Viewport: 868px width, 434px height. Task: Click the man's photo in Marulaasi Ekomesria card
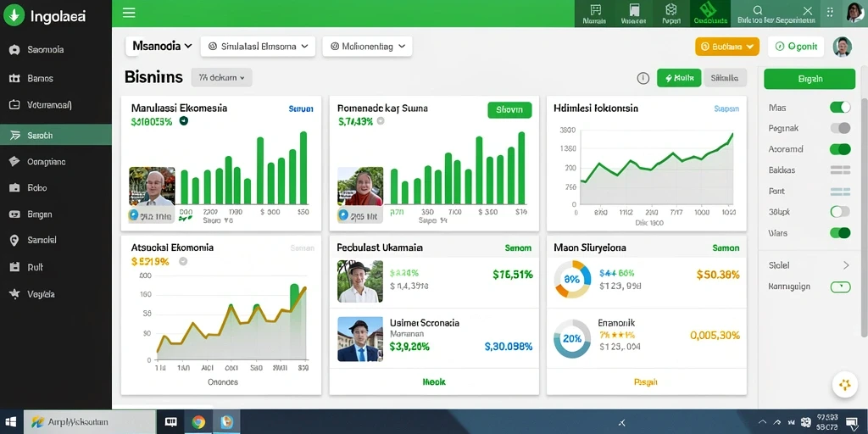(152, 186)
